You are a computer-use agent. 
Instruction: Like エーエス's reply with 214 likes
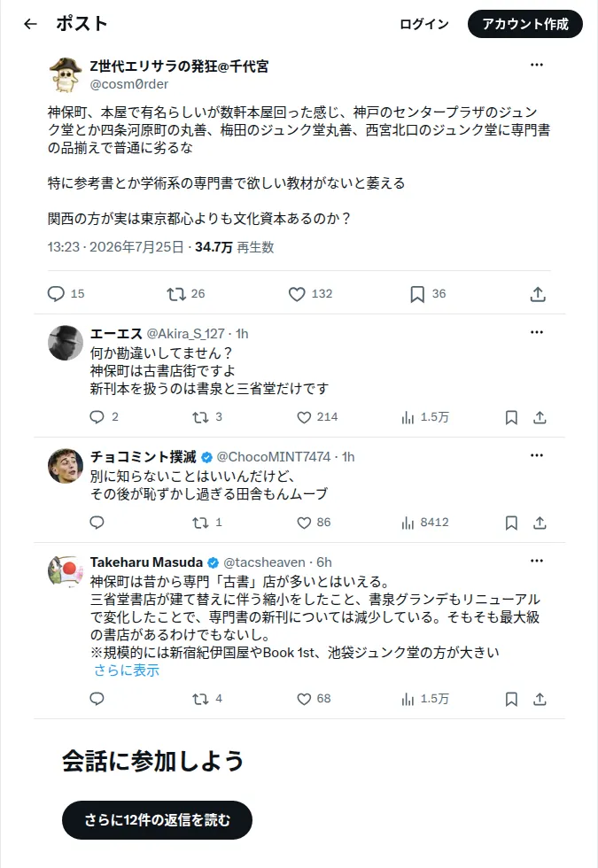tap(304, 417)
